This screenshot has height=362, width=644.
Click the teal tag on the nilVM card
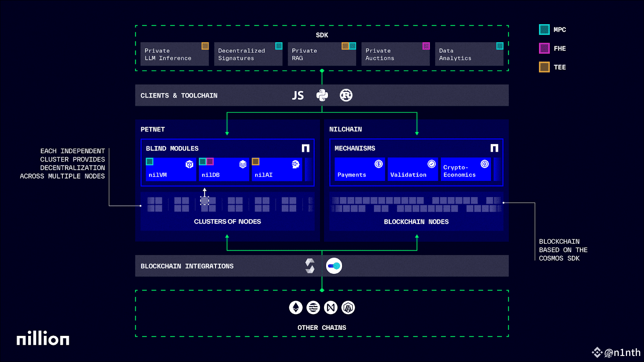(150, 161)
